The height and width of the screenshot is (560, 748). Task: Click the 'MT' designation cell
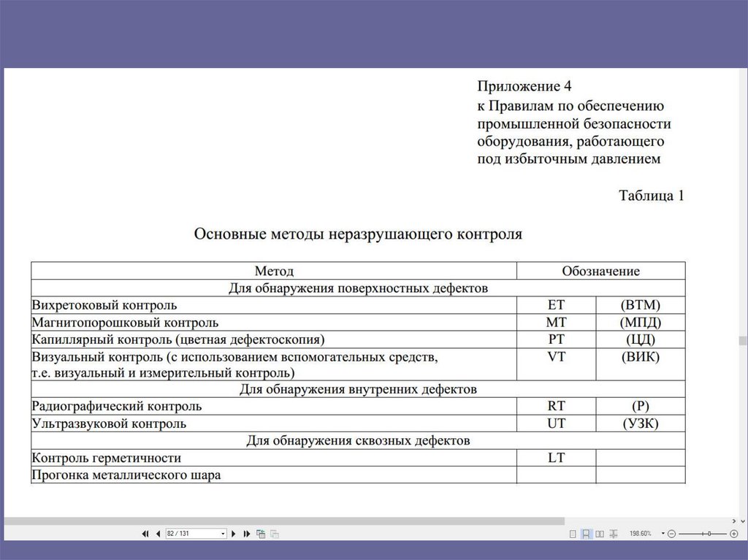(556, 322)
